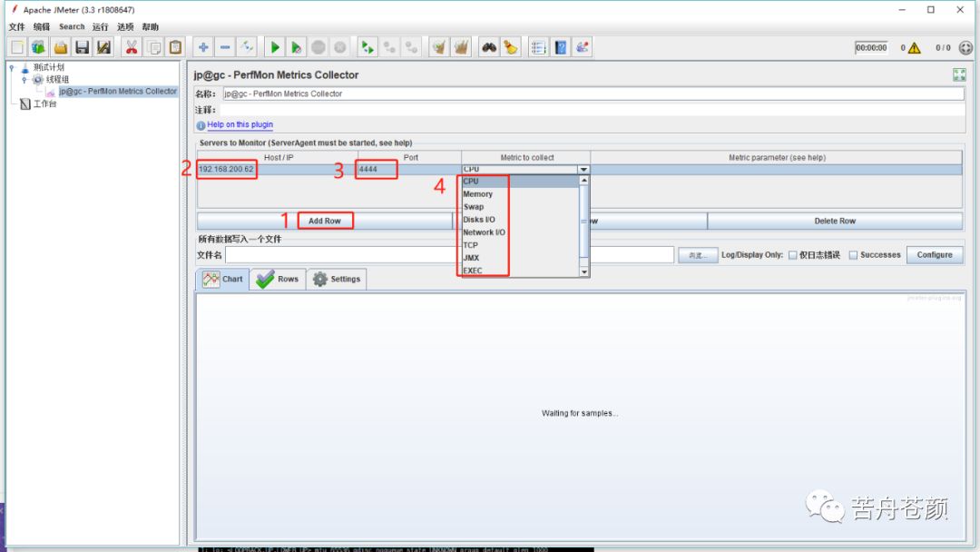Open the Function Helper dialog icon
The width and height of the screenshot is (980, 552).
point(538,47)
